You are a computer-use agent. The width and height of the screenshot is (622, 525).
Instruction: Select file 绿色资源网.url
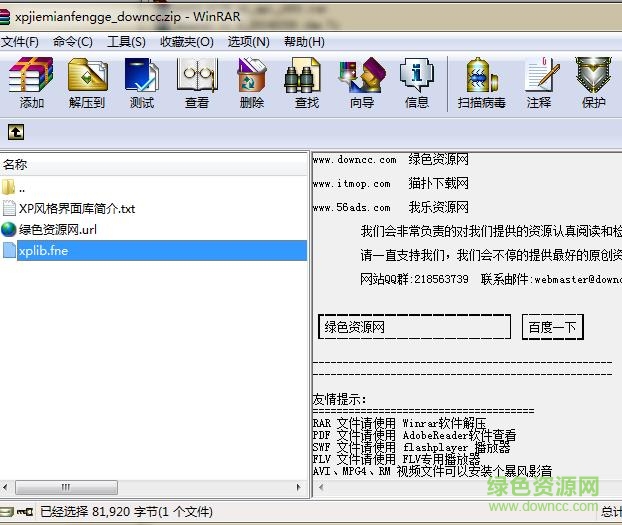(x=58, y=229)
